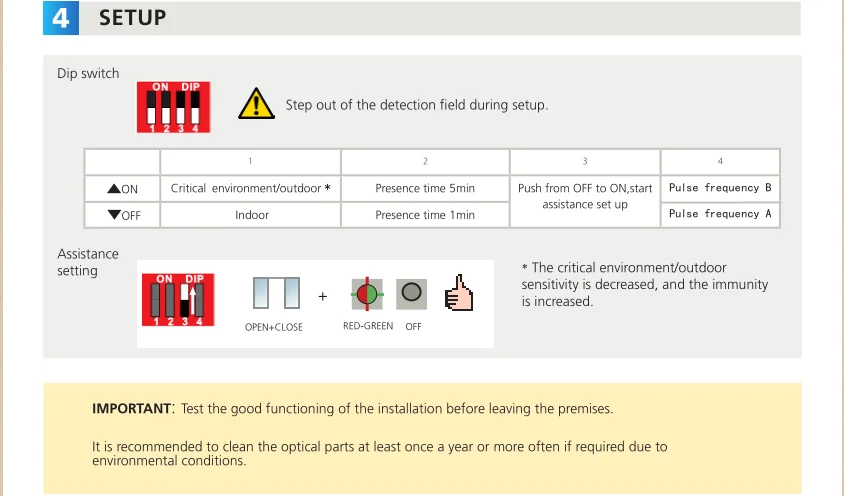Click the plus sign between door and LED
The image size is (844, 496).
pos(322,297)
